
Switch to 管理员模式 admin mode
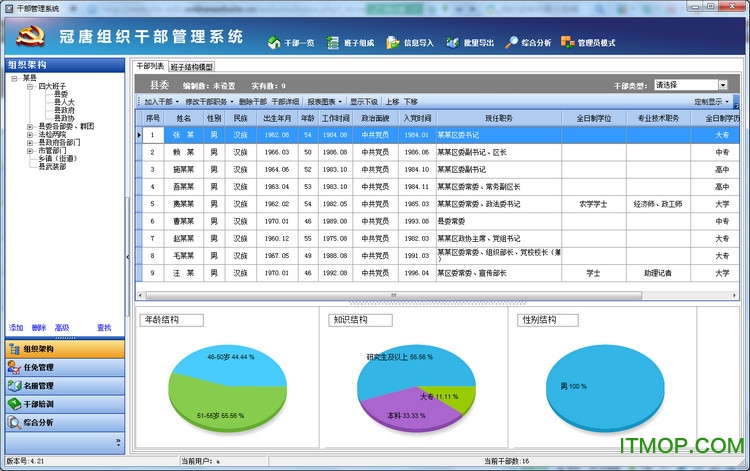588,43
